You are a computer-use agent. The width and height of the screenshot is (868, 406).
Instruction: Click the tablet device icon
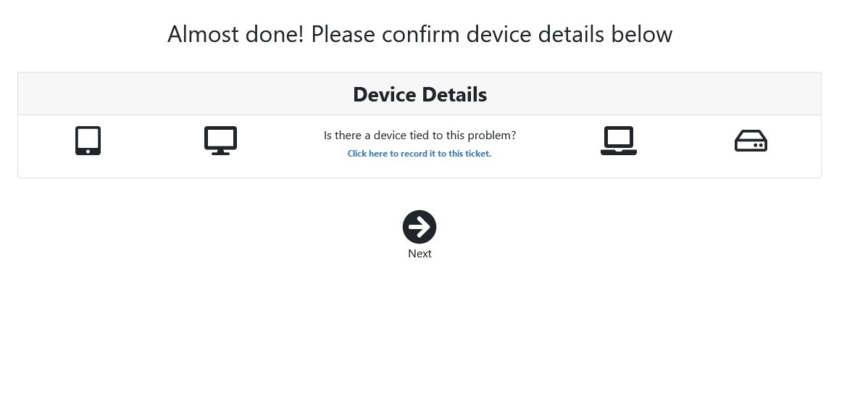[88, 141]
